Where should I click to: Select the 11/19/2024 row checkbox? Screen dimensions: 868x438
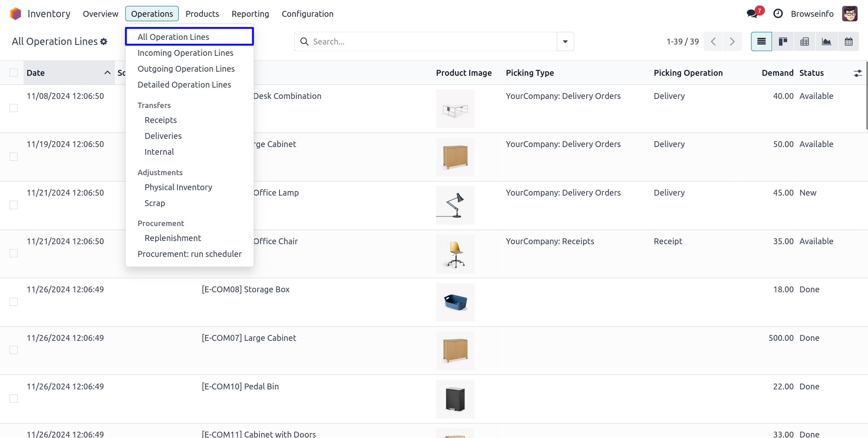coord(14,157)
